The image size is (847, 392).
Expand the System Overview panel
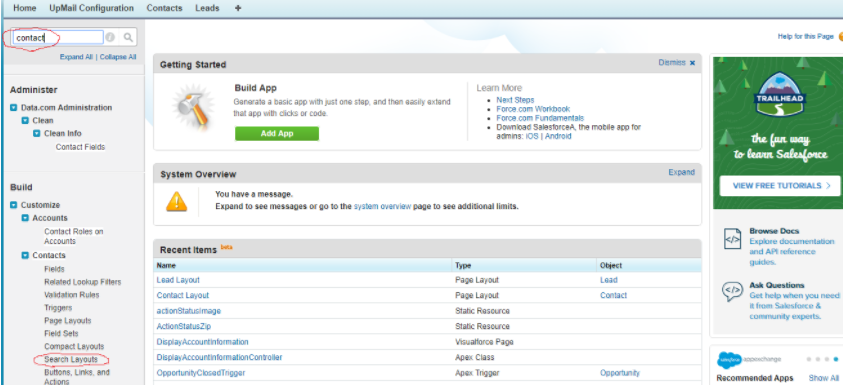[682, 172]
